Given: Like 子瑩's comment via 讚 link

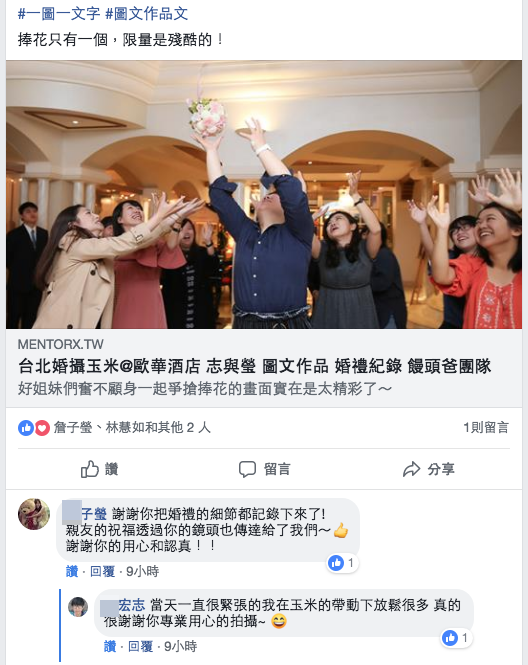Looking at the screenshot, I should click(72, 572).
